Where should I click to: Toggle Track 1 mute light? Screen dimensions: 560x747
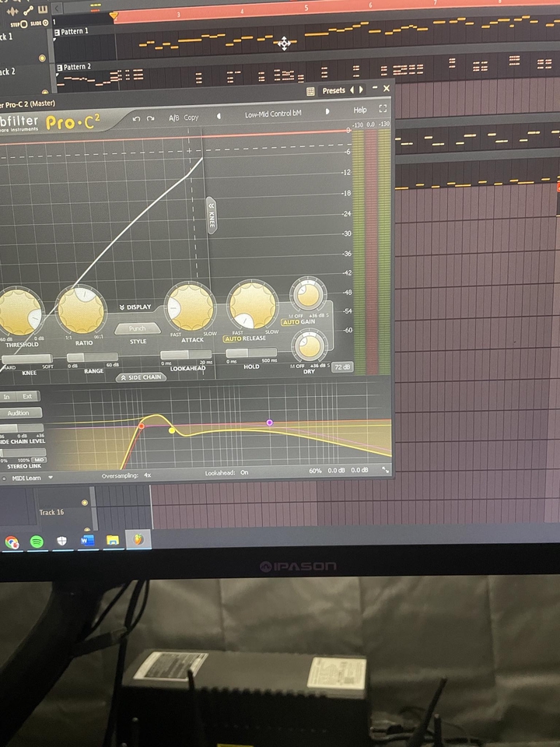[x=42, y=58]
